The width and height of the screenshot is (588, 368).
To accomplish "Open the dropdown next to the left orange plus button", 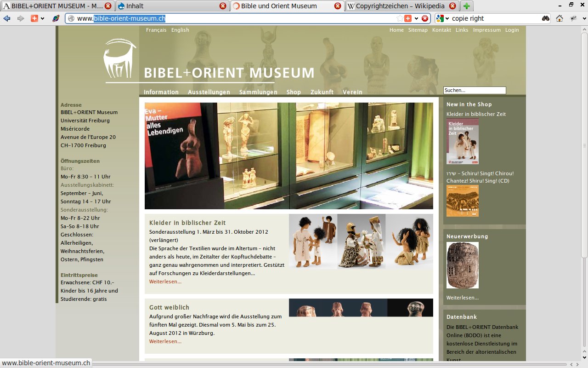I will tap(42, 18).
